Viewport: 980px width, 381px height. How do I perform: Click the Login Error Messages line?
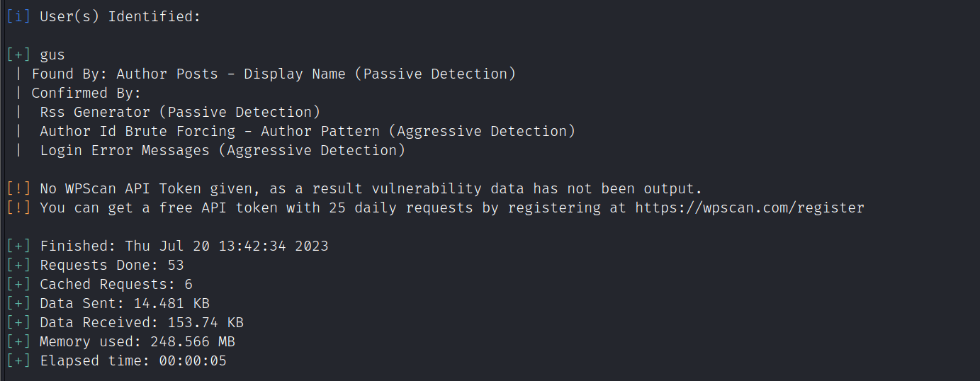pyautogui.click(x=223, y=150)
